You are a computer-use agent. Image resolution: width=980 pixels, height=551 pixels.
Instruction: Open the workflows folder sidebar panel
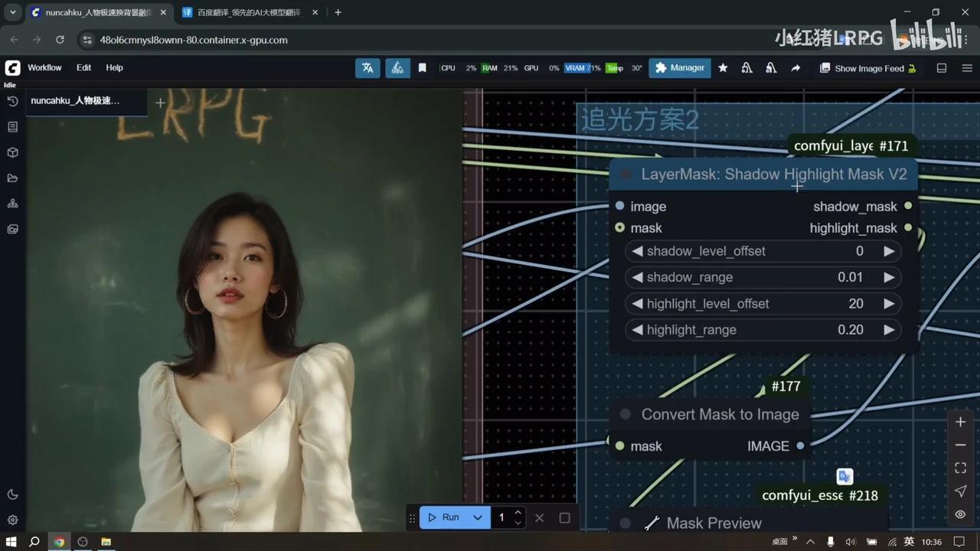[12, 178]
